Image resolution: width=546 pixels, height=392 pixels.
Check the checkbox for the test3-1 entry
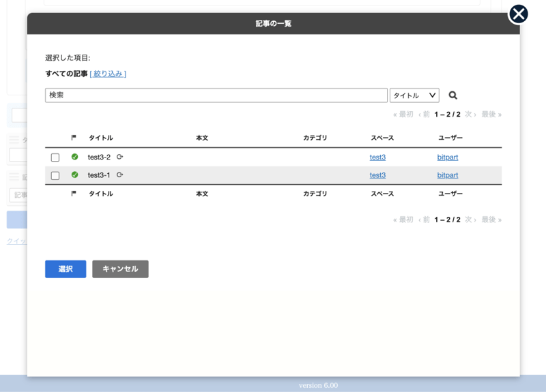[x=55, y=176]
